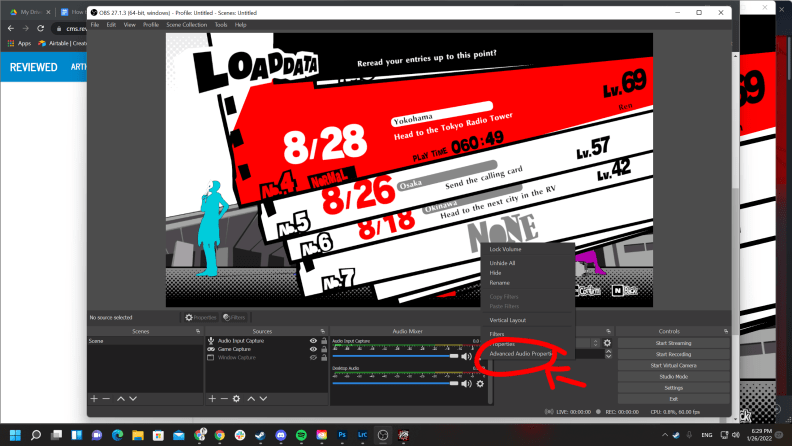
Task: Open the View menu
Action: coord(130,25)
